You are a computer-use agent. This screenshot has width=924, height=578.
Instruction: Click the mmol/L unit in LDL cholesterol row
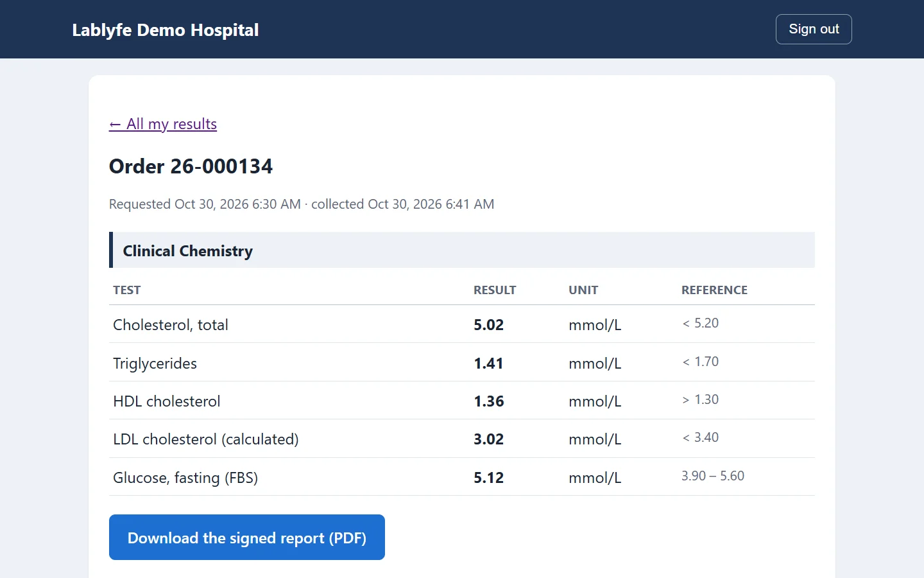coord(595,439)
